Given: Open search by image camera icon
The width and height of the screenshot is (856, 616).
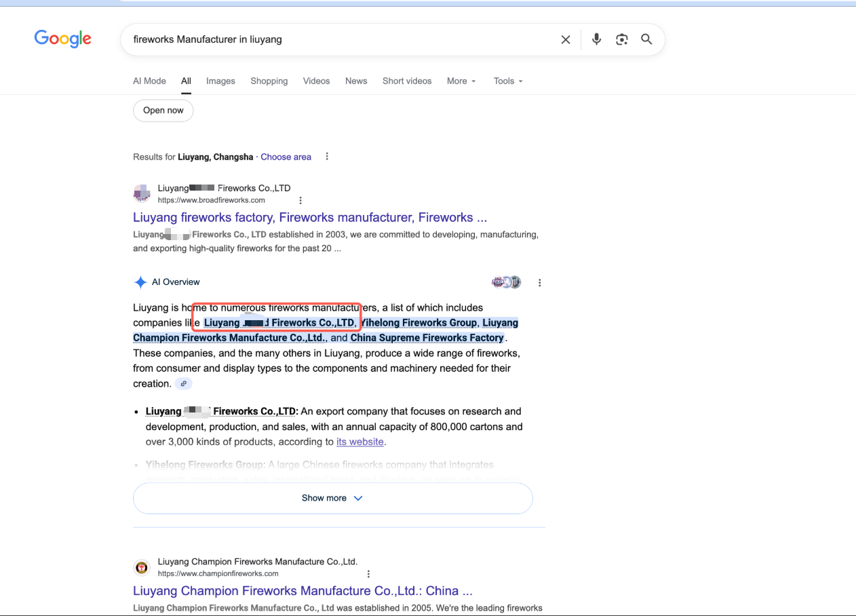Looking at the screenshot, I should click(x=621, y=39).
